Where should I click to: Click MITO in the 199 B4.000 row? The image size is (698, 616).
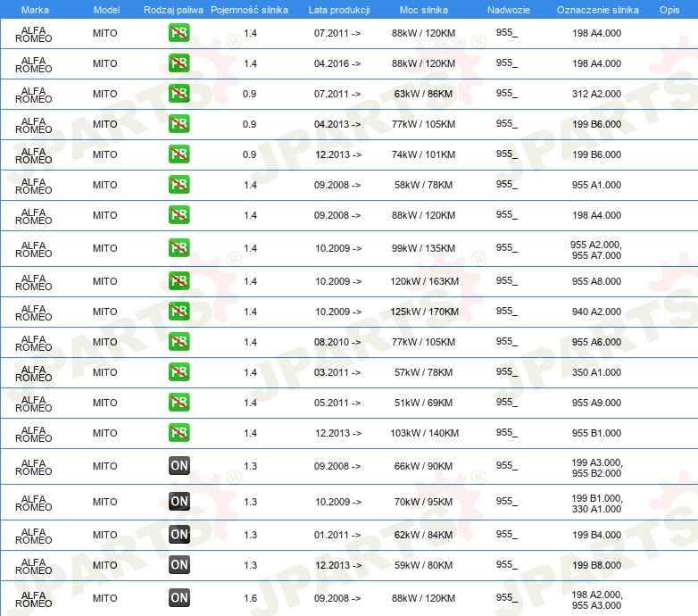pos(104,535)
